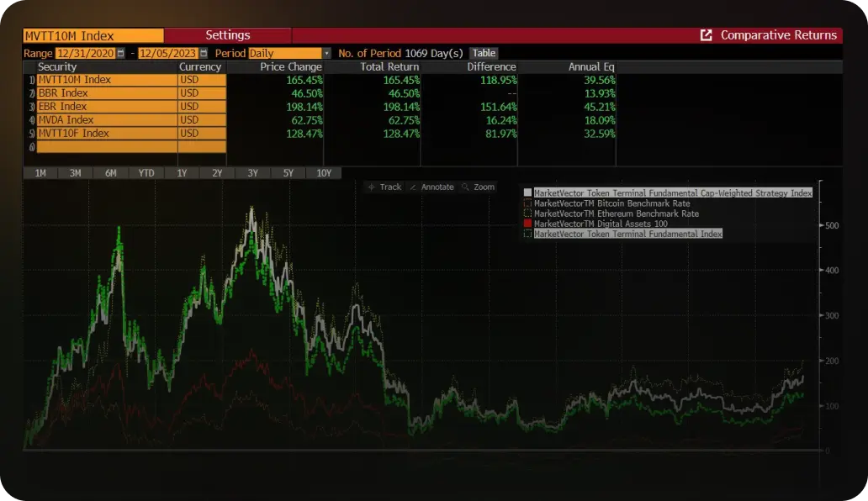Toggle green swatch for Token Terminal Fundamental Index
868x501 pixels.
527,234
